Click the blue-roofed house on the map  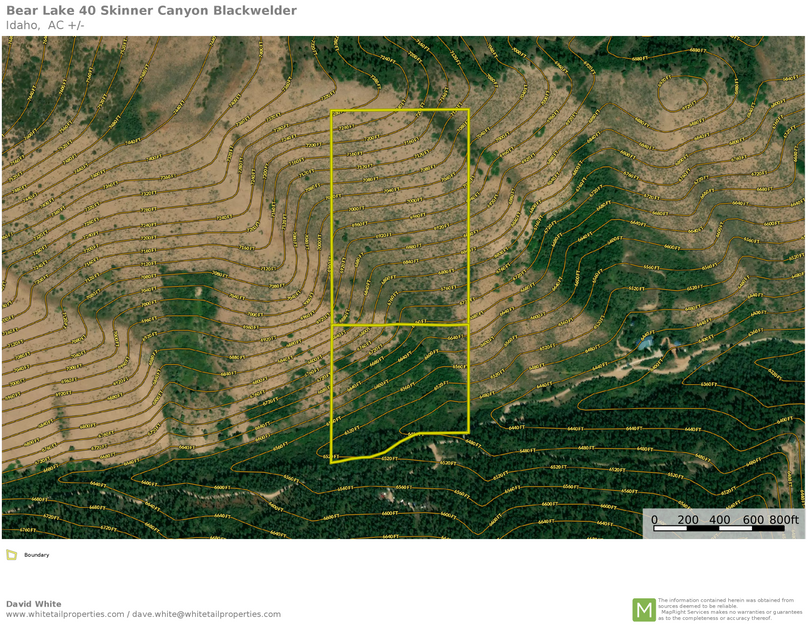click(x=646, y=343)
